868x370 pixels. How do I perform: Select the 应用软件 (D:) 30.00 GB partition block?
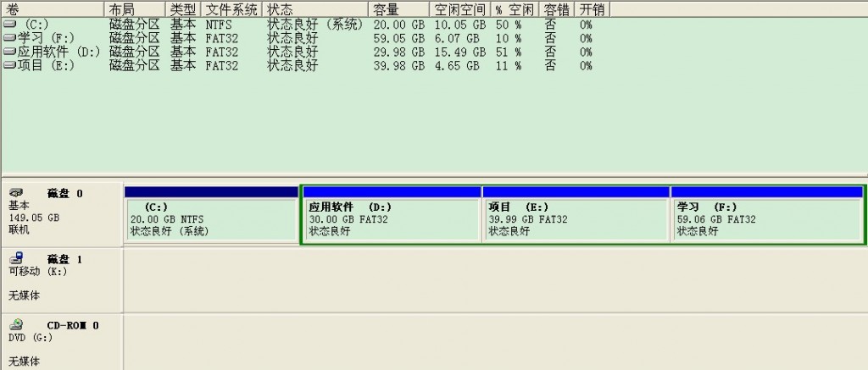point(392,219)
